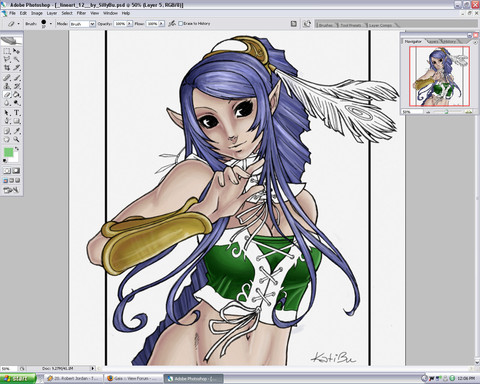The image size is (480, 384).
Task: Select the Zoom tool
Action: click(16, 139)
